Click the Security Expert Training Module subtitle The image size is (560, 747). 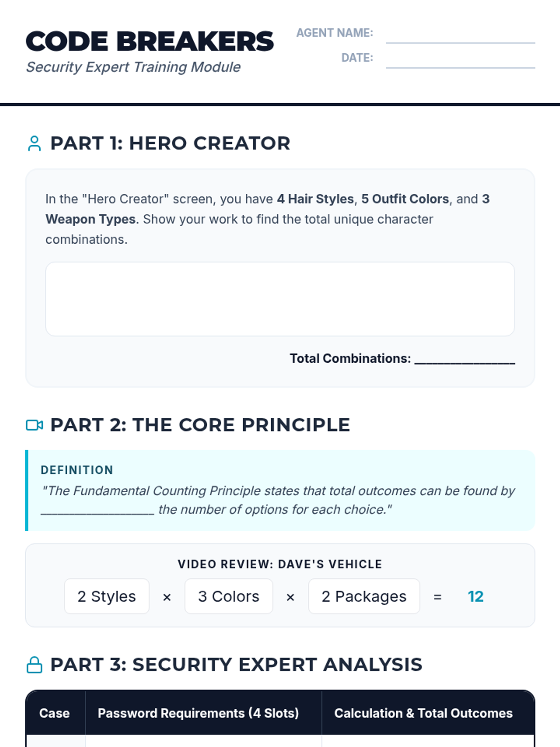point(133,67)
